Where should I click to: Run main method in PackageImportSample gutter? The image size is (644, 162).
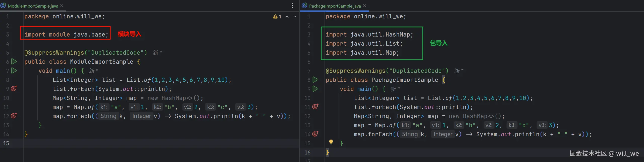(x=315, y=89)
